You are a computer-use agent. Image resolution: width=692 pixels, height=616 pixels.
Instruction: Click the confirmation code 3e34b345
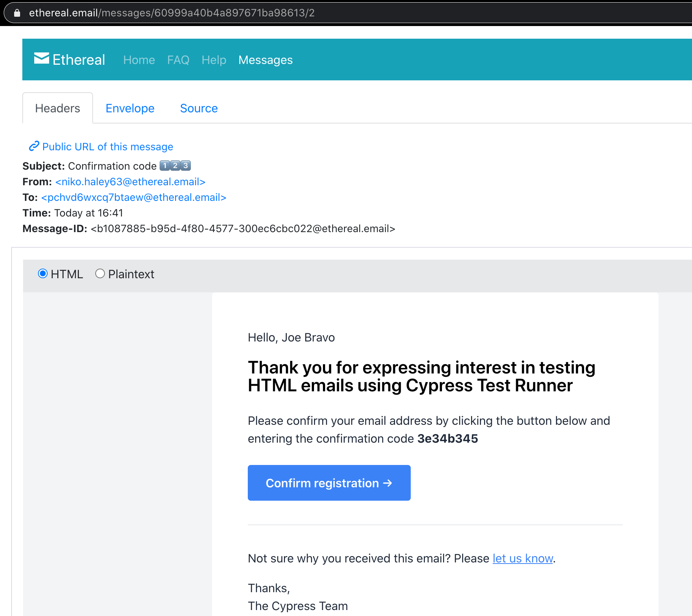[448, 439]
